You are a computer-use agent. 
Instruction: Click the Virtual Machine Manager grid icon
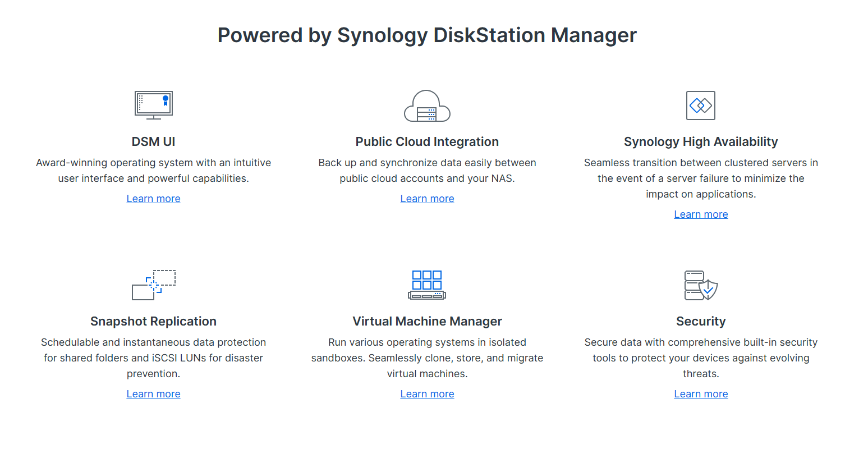click(427, 285)
